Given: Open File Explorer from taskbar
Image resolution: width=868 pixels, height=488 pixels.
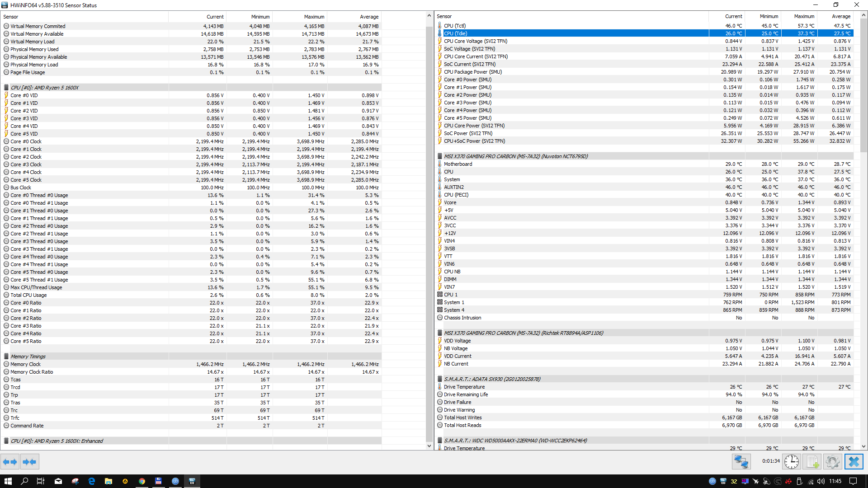Looking at the screenshot, I should [x=108, y=481].
